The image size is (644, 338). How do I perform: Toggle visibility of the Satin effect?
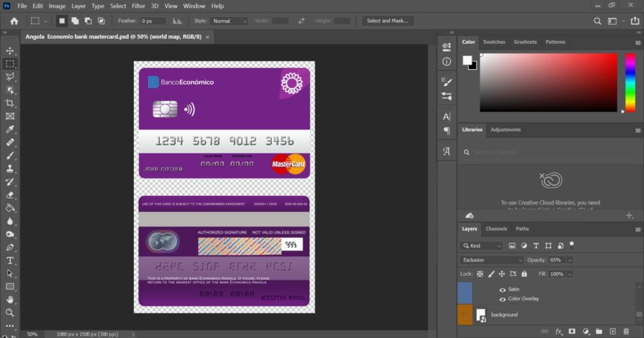coord(503,290)
